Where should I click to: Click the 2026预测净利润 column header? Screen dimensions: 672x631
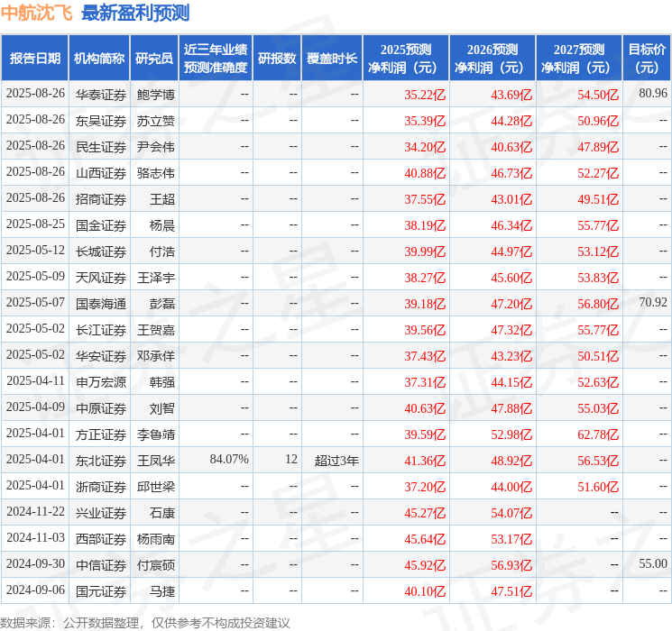coord(492,58)
